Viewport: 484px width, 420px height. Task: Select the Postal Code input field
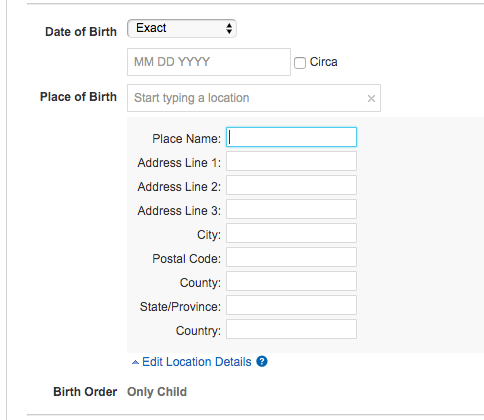coord(291,257)
